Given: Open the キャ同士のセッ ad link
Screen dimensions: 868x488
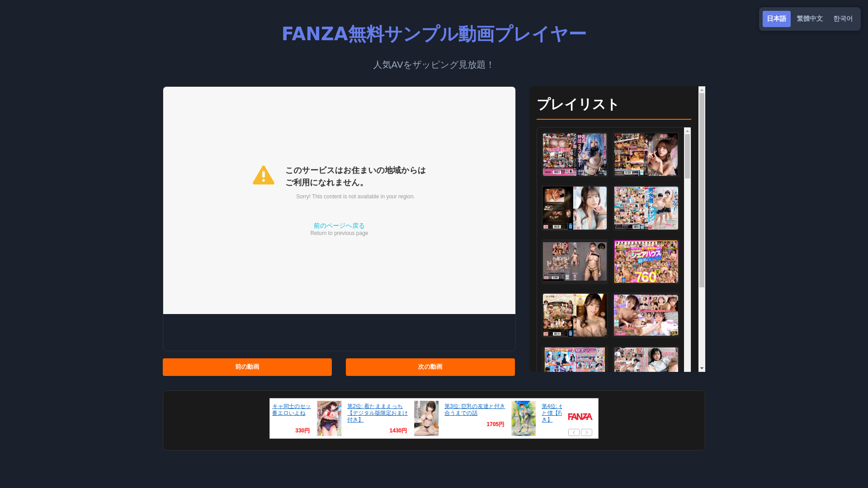Looking at the screenshot, I should (292, 410).
